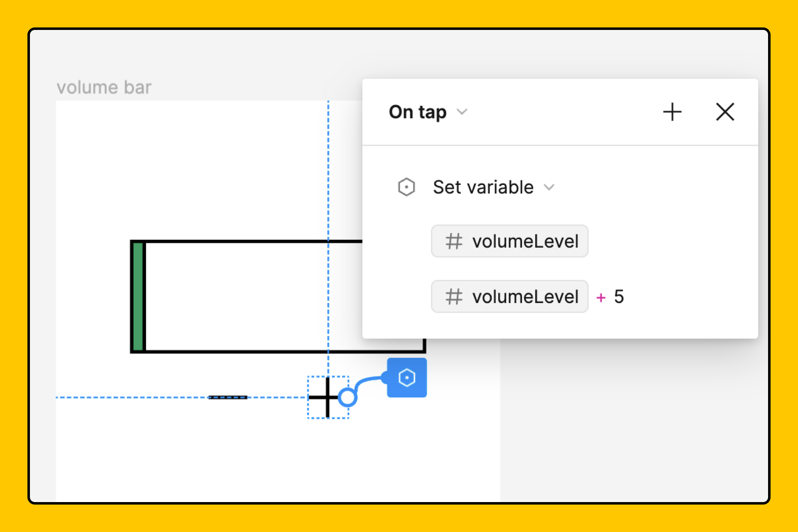The height and width of the screenshot is (532, 798).
Task: Click the plus icon to add an action
Action: [672, 112]
